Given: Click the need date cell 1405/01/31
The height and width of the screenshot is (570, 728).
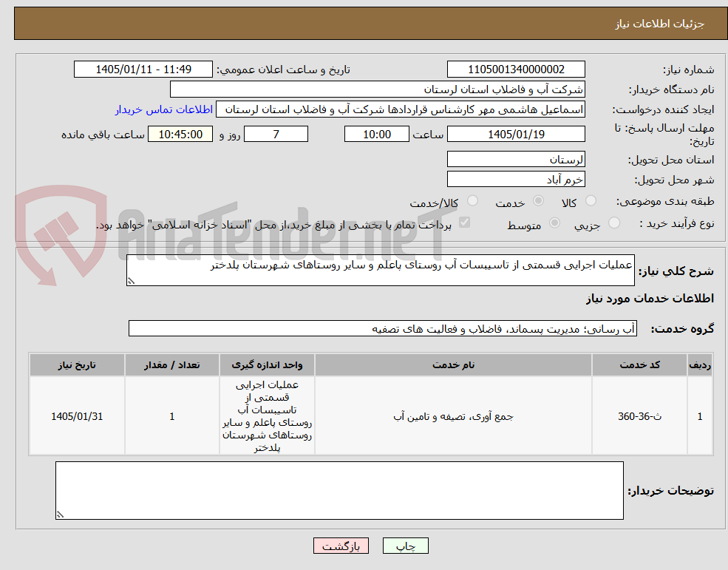Looking at the screenshot, I should pyautogui.click(x=77, y=416).
